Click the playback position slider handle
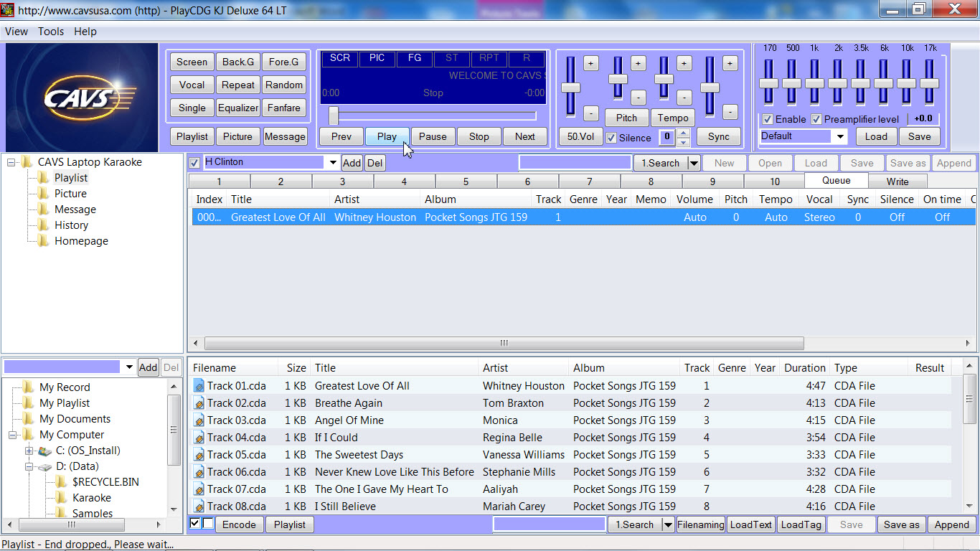The width and height of the screenshot is (980, 551). tap(334, 116)
